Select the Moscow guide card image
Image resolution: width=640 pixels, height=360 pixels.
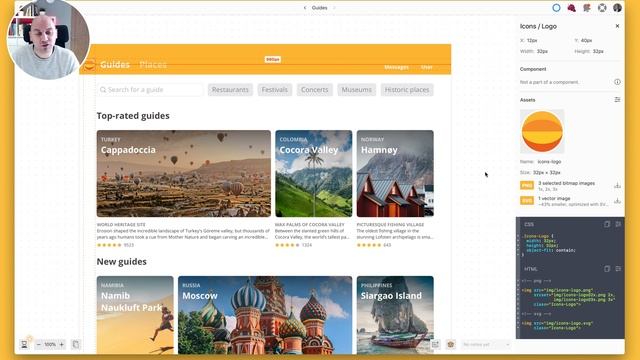pos(265,315)
